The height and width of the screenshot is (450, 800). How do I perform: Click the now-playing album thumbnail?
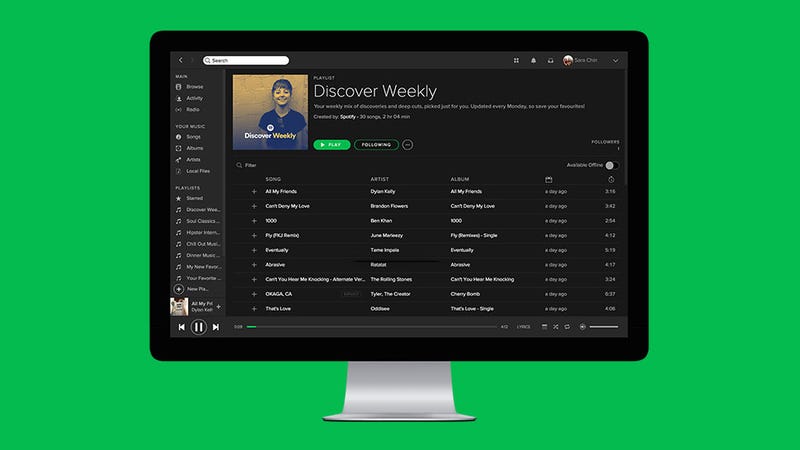click(179, 307)
